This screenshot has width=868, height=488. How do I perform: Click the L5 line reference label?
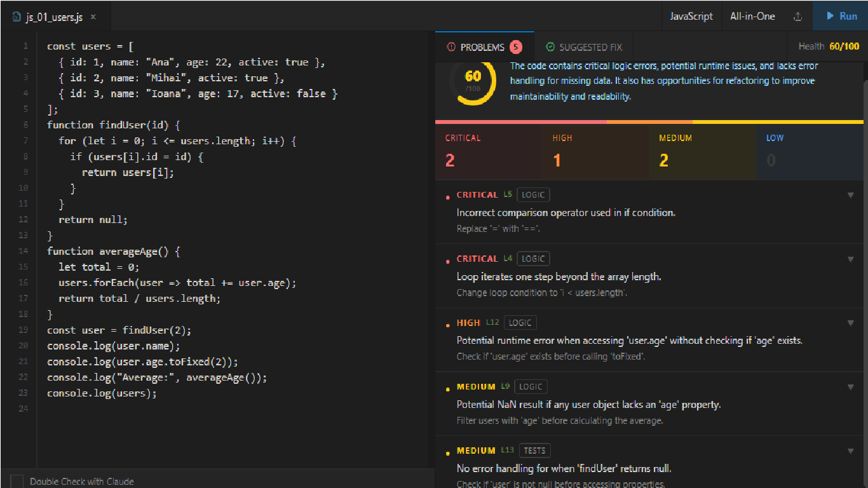tap(507, 194)
